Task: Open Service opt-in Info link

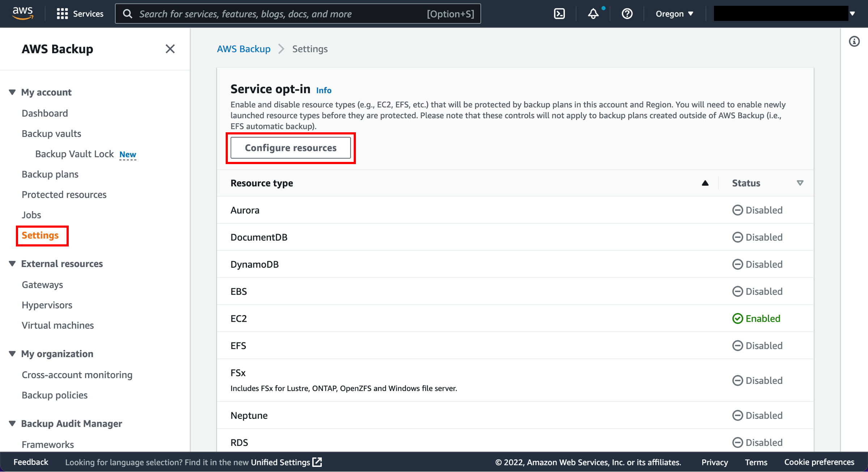Action: [324, 90]
